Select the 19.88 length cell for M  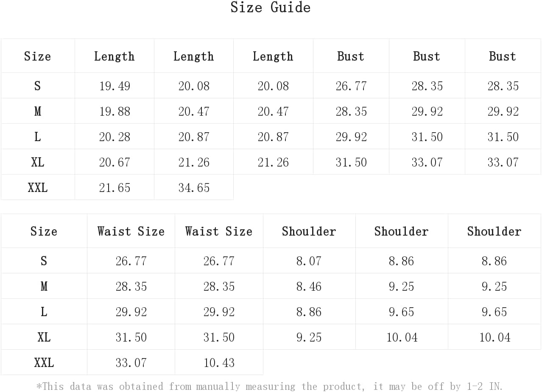point(115,111)
